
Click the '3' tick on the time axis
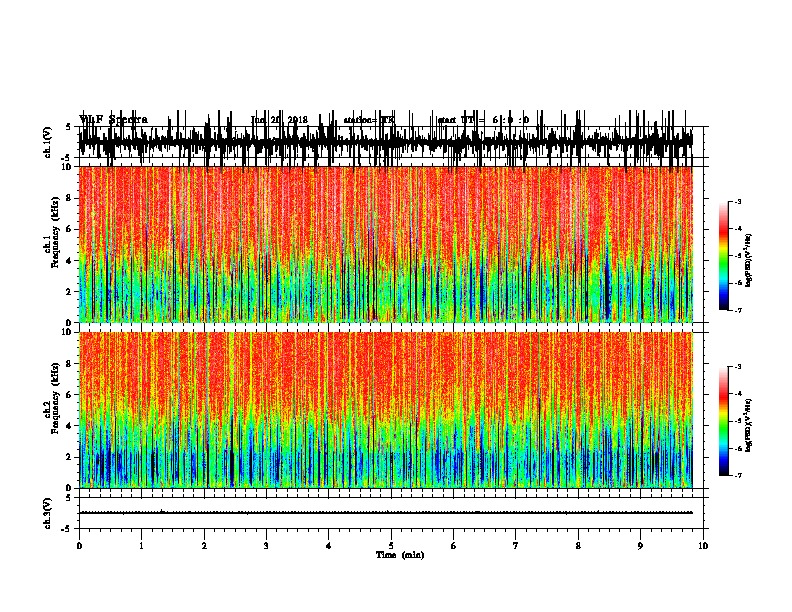coord(266,546)
